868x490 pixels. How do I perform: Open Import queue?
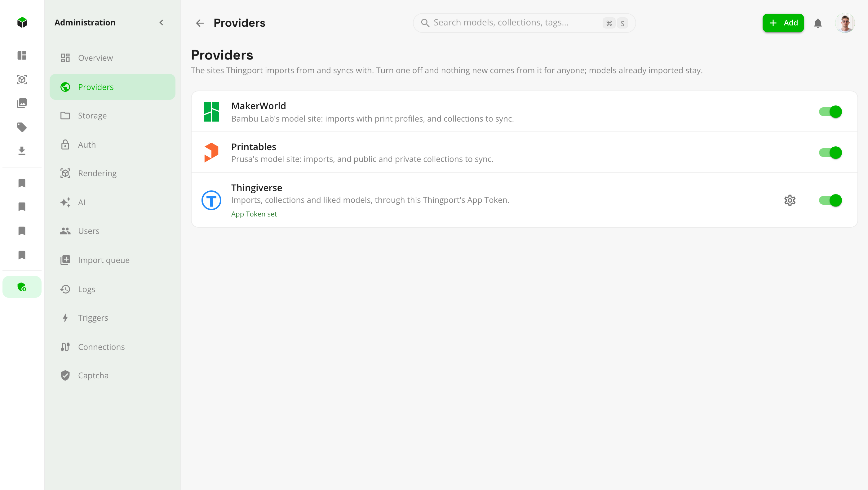(113, 260)
